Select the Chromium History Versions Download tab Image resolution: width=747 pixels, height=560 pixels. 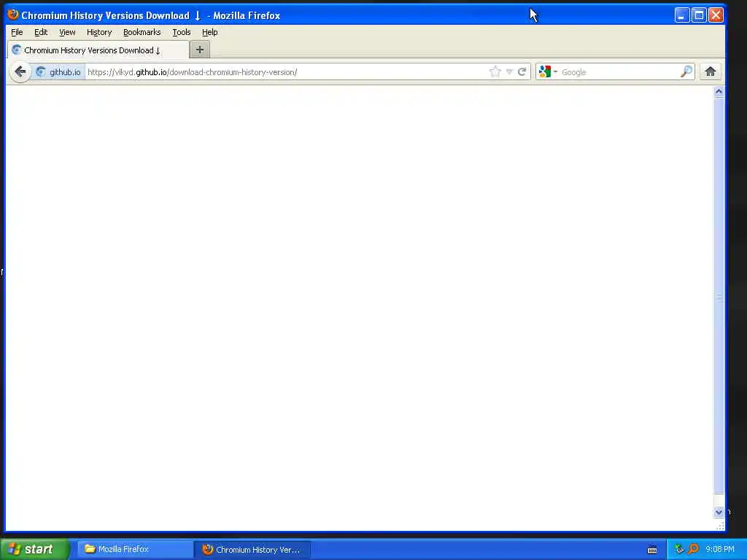pos(98,50)
